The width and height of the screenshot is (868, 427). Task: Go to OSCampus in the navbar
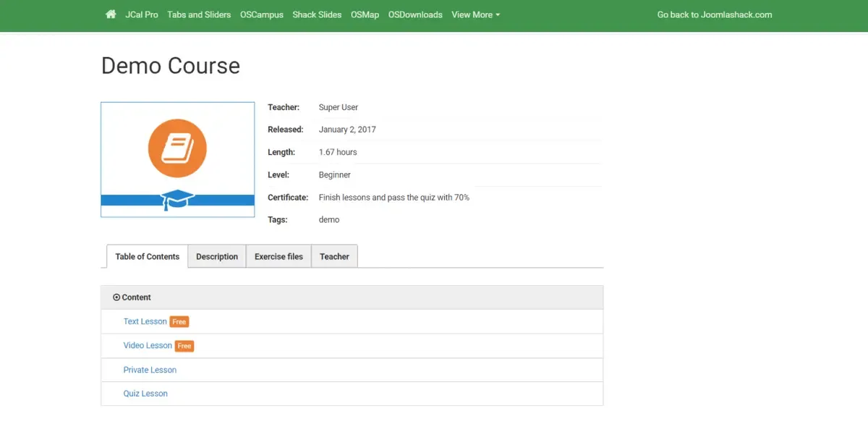262,14
